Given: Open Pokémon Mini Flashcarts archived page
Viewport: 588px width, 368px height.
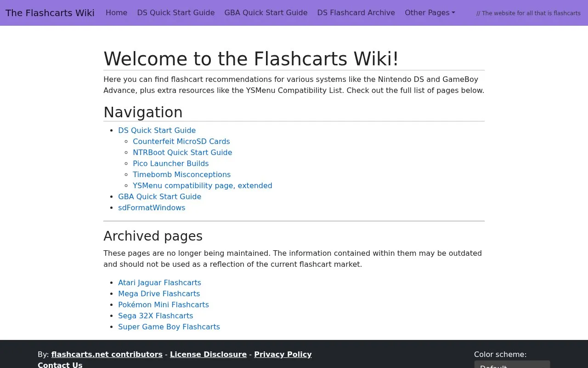Looking at the screenshot, I should (x=164, y=305).
